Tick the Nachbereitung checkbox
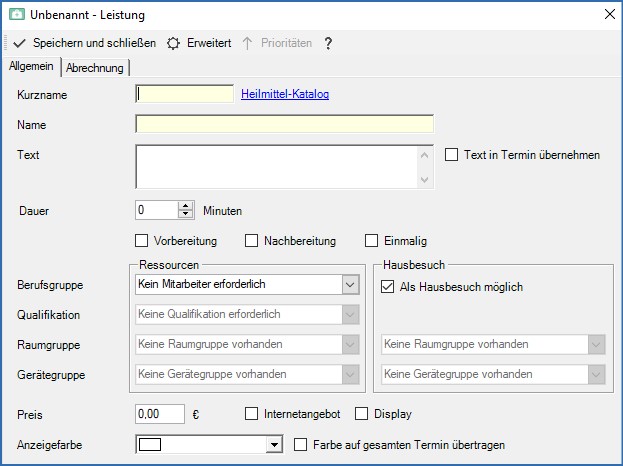The width and height of the screenshot is (623, 466). point(252,241)
